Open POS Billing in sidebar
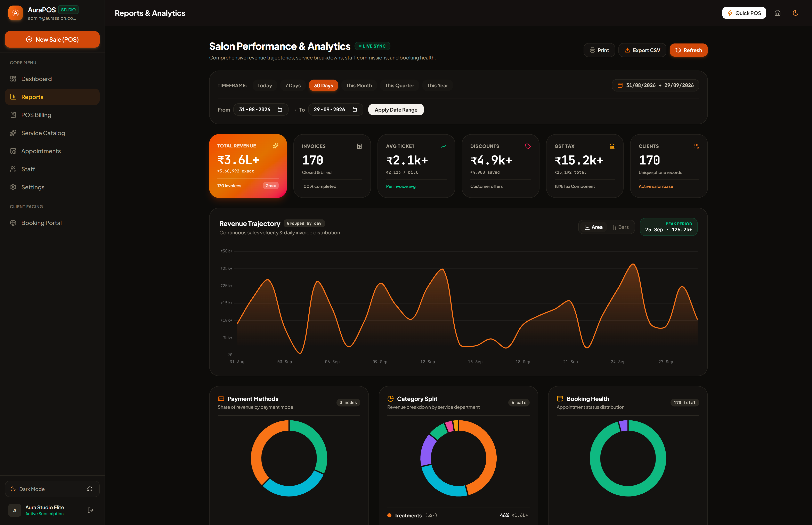 [x=52, y=115]
